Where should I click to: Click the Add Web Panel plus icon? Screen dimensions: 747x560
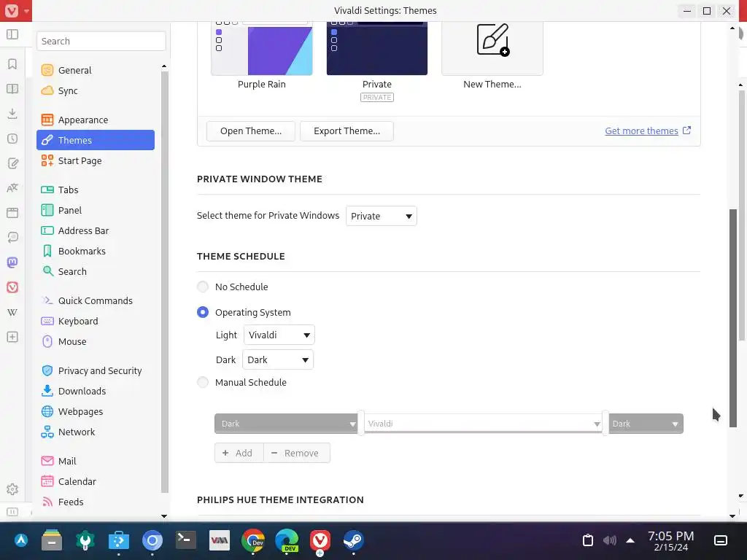click(12, 337)
